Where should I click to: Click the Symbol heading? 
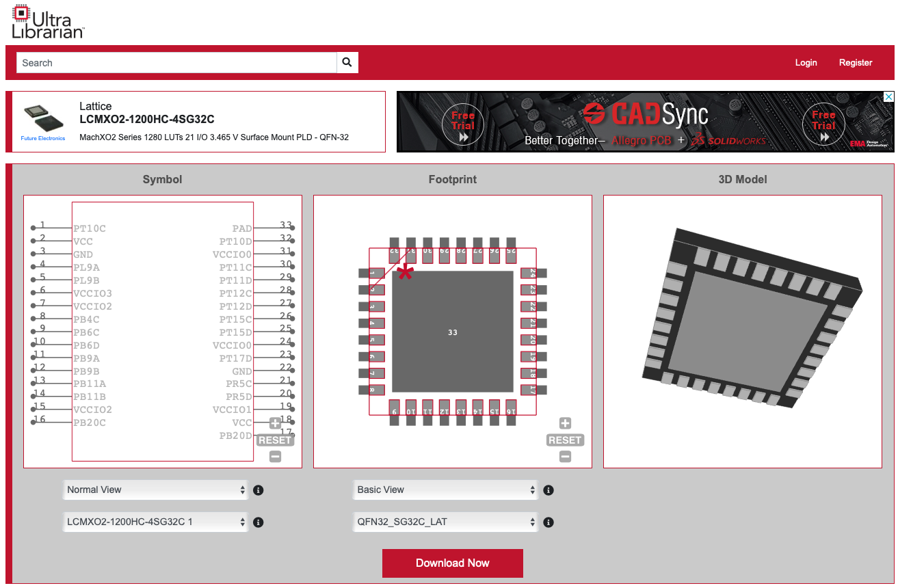162,179
